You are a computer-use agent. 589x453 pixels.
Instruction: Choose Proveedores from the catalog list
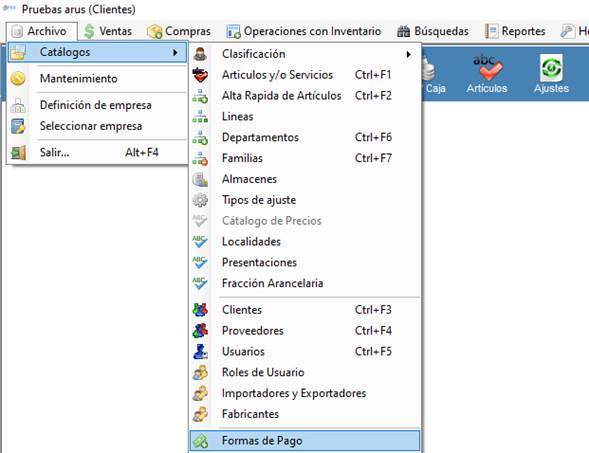click(305, 331)
